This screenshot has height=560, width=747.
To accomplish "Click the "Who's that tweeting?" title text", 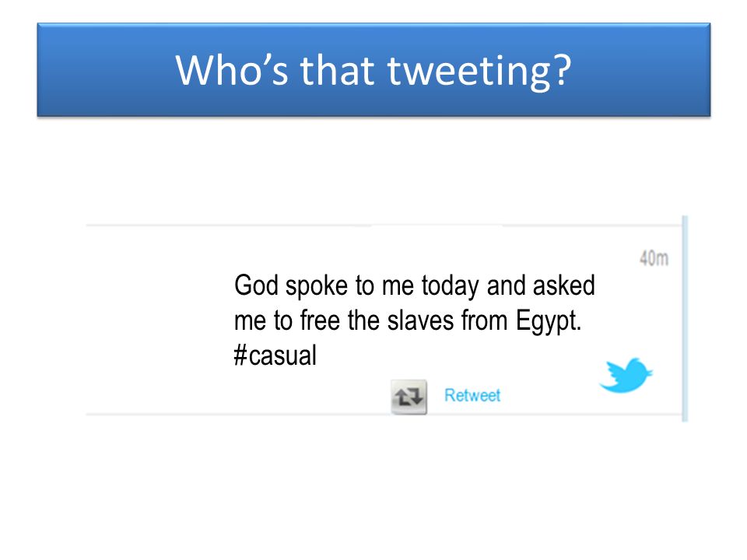I will click(373, 71).
